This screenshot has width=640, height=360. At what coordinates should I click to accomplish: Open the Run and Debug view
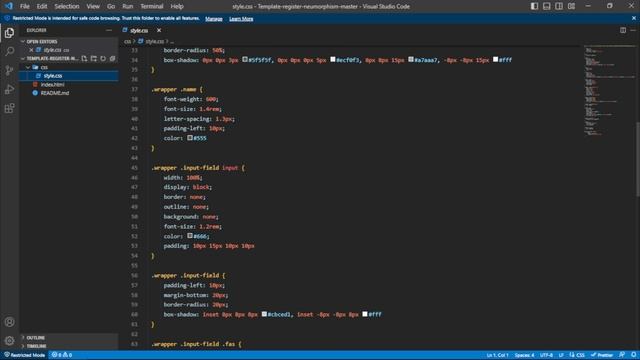[9, 89]
